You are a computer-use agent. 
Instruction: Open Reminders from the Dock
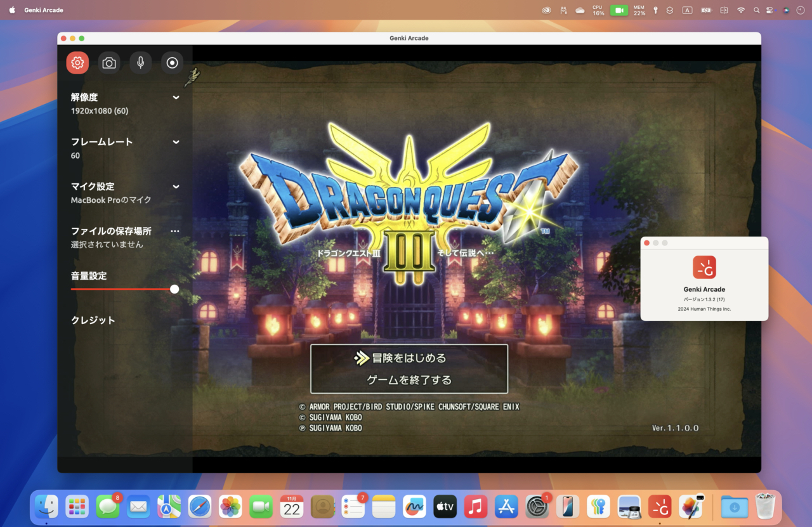pyautogui.click(x=353, y=506)
